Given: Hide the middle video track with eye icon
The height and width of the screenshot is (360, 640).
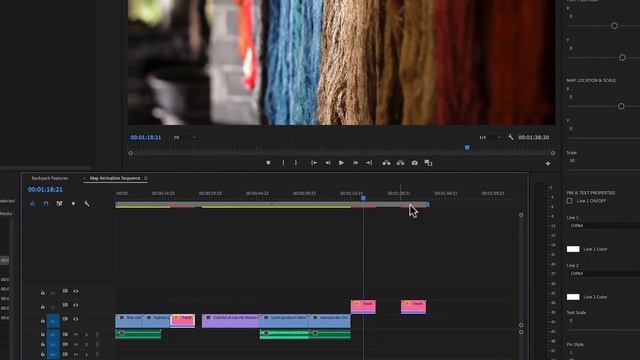Looking at the screenshot, I should [76, 305].
